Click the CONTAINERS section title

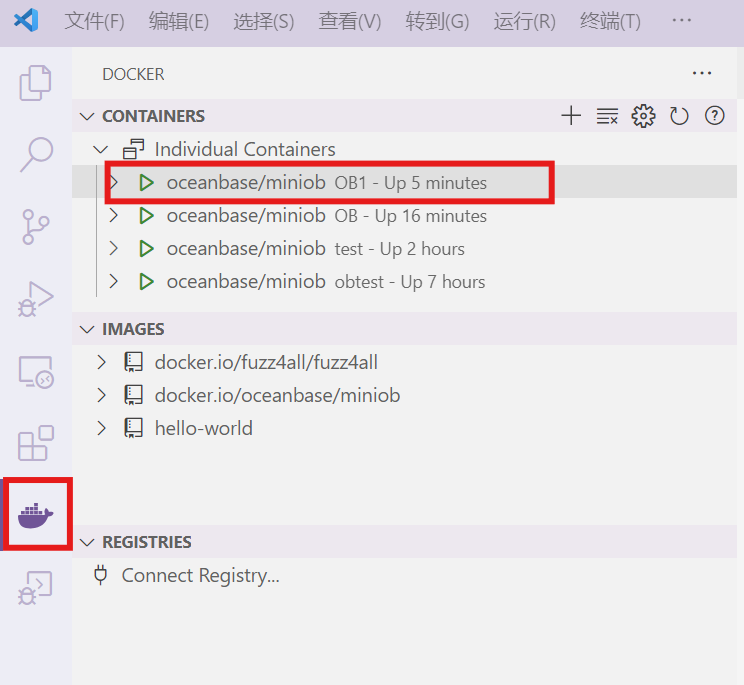point(153,116)
